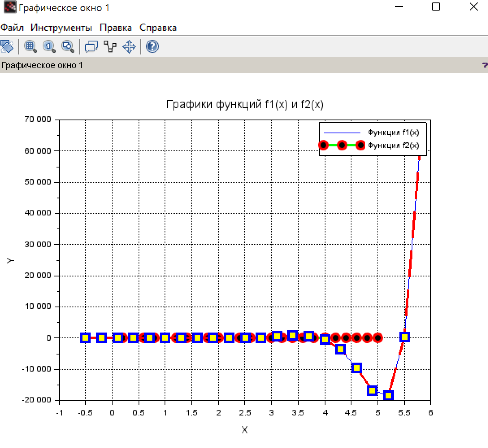The image size is (488, 448).
Task: Toggle datatip mode speech-bubble icon
Action: pos(91,47)
